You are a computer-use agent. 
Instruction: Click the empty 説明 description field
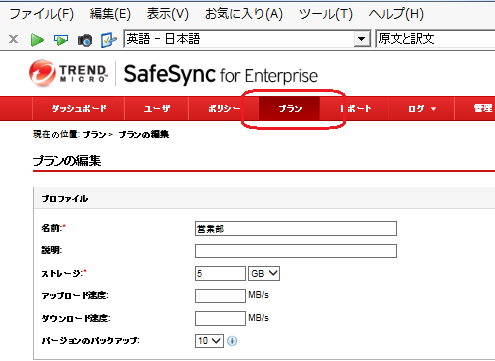296,251
